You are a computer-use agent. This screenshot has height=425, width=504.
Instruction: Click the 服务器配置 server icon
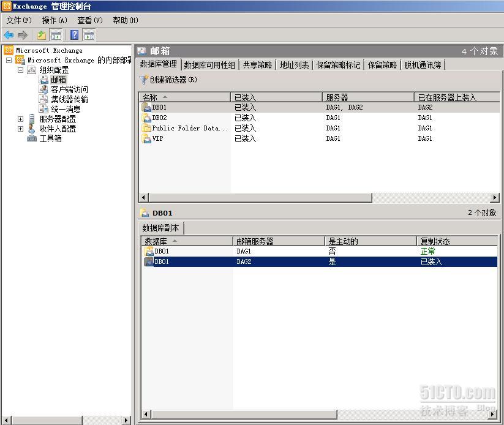[x=32, y=119]
